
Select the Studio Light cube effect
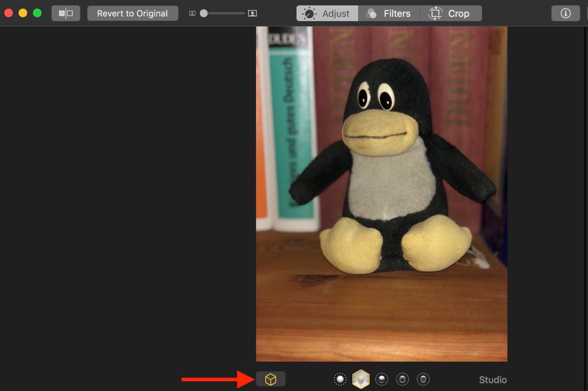coord(361,379)
